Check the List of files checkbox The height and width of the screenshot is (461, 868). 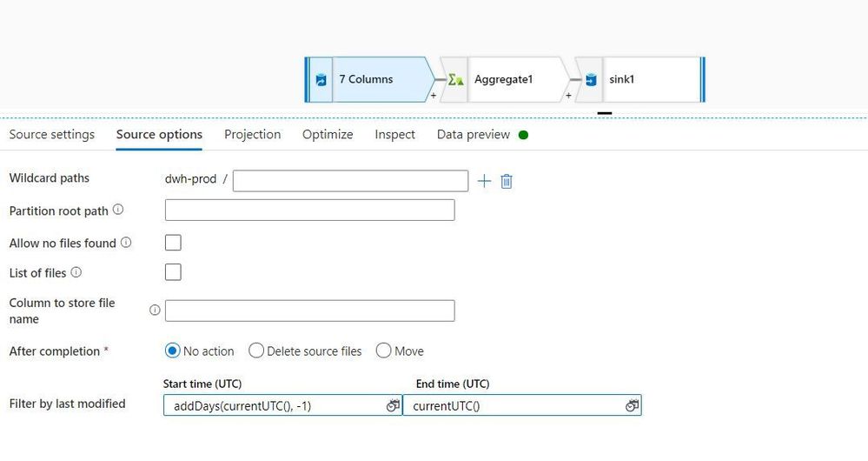(173, 272)
